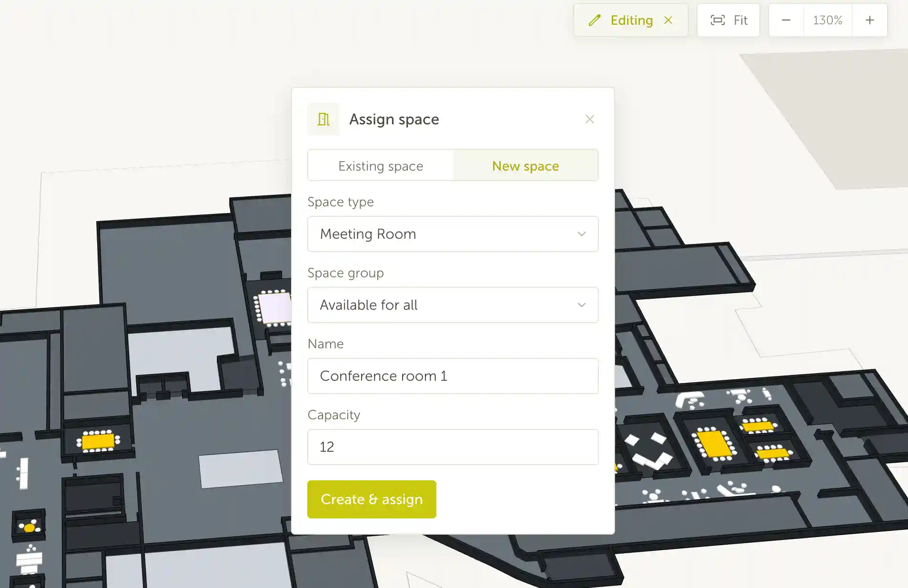
Task: Click the door icon beside Assign space
Action: [x=323, y=119]
